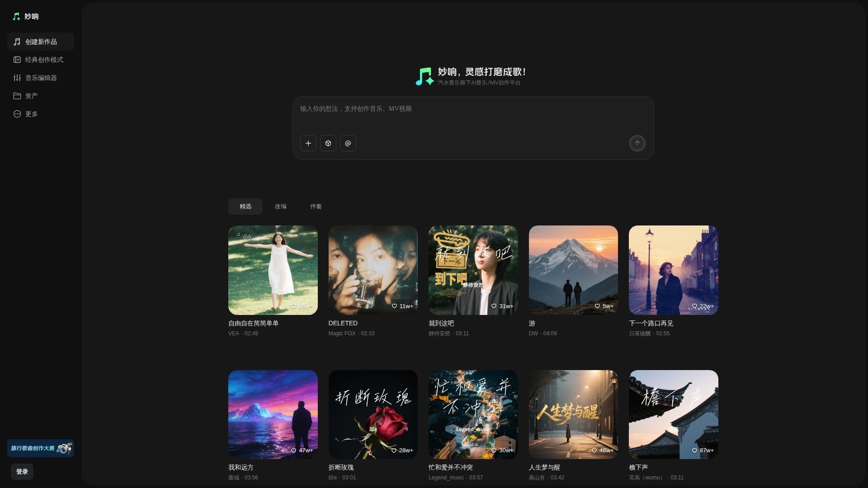Like 折断玫瑰 using its 28w+ heart icon

pos(394,450)
